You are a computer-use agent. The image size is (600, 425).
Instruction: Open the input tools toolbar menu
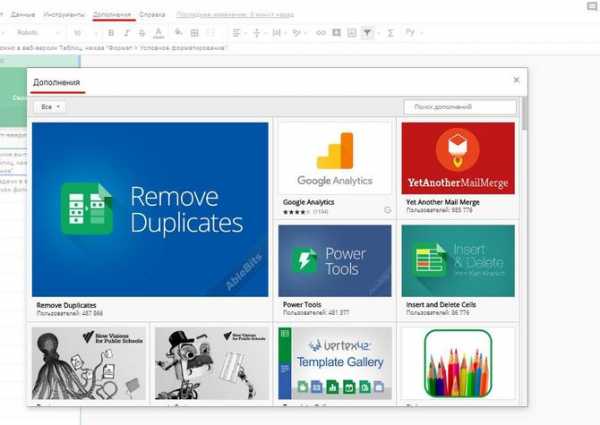click(410, 33)
